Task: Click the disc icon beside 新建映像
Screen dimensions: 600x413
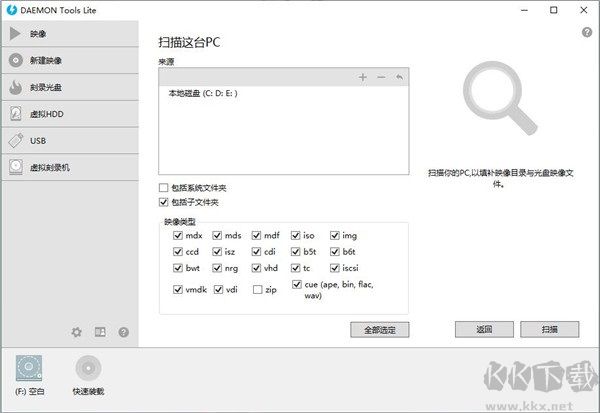Action: tap(16, 60)
